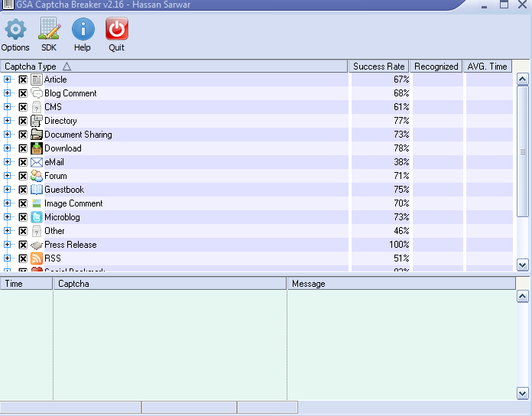The height and width of the screenshot is (416, 532).
Task: Toggle the Image Comment checkbox
Action: pyautogui.click(x=23, y=203)
